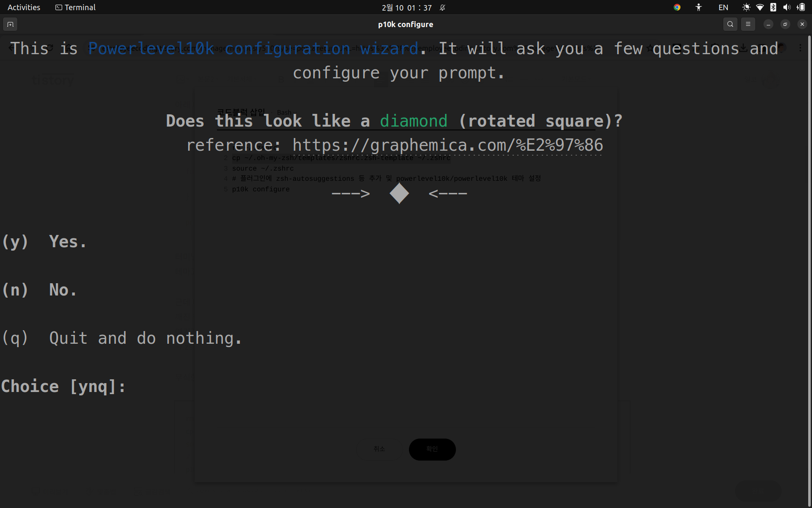Maximize the terminal window
Image resolution: width=812 pixels, height=508 pixels.
pos(785,24)
